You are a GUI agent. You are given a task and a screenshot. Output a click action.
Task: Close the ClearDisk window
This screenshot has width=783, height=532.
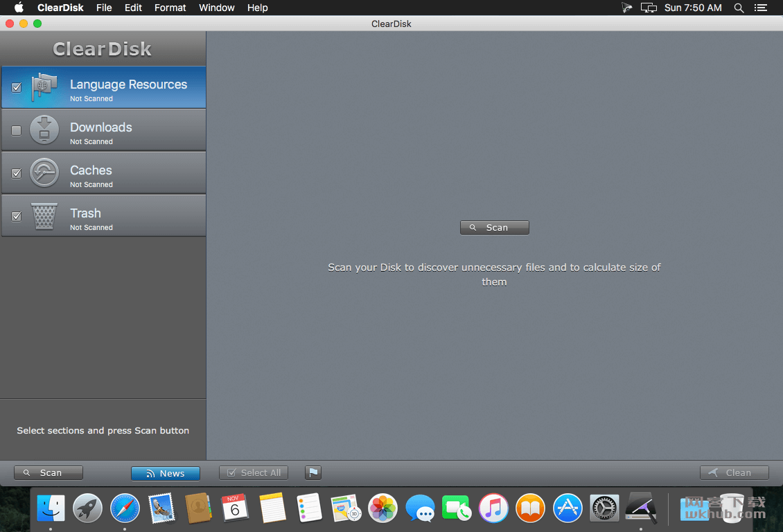point(10,24)
